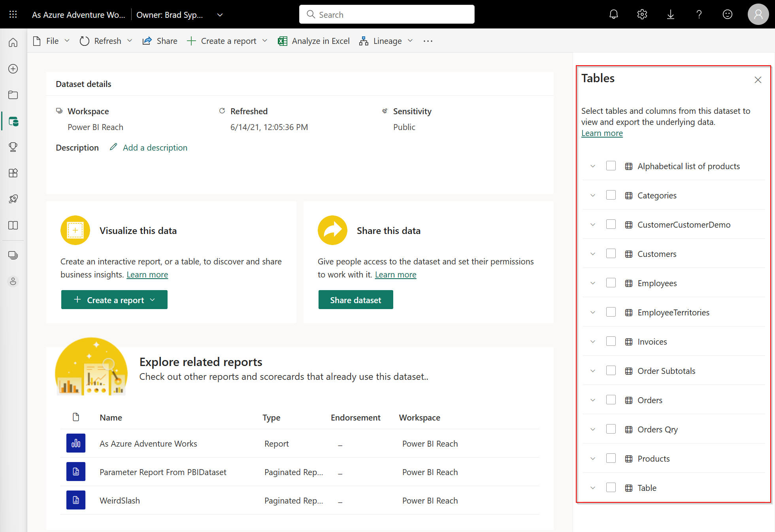Click the Share dataset button
The height and width of the screenshot is (532, 775).
[356, 299]
